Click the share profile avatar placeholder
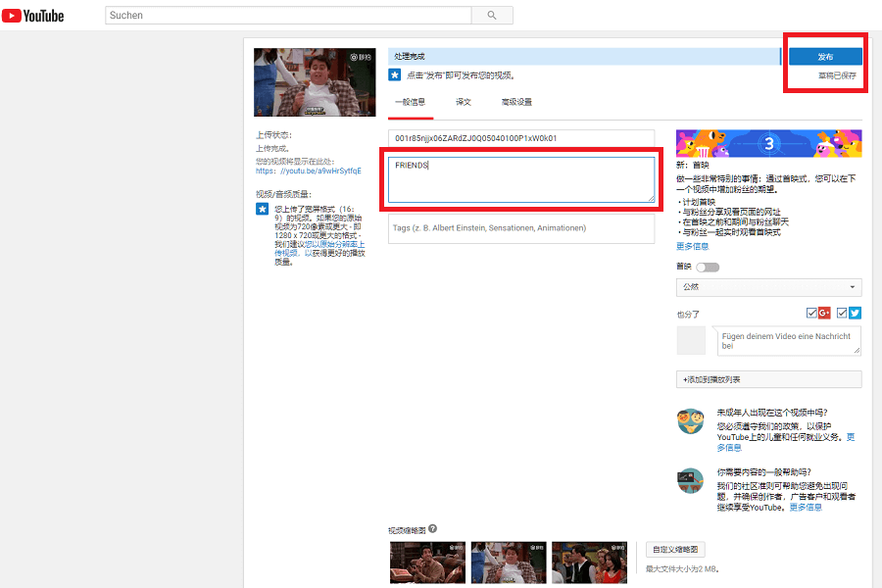The height and width of the screenshot is (588, 882). point(691,340)
